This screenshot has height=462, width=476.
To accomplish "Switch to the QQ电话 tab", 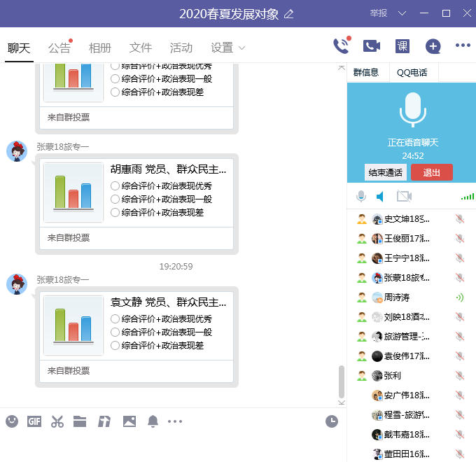I will click(x=413, y=72).
